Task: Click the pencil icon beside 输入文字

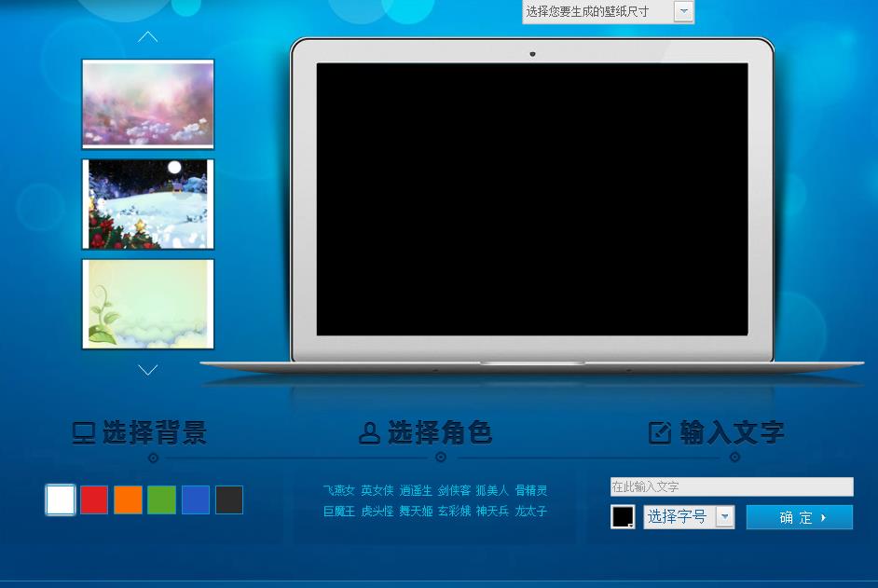Action: [661, 432]
